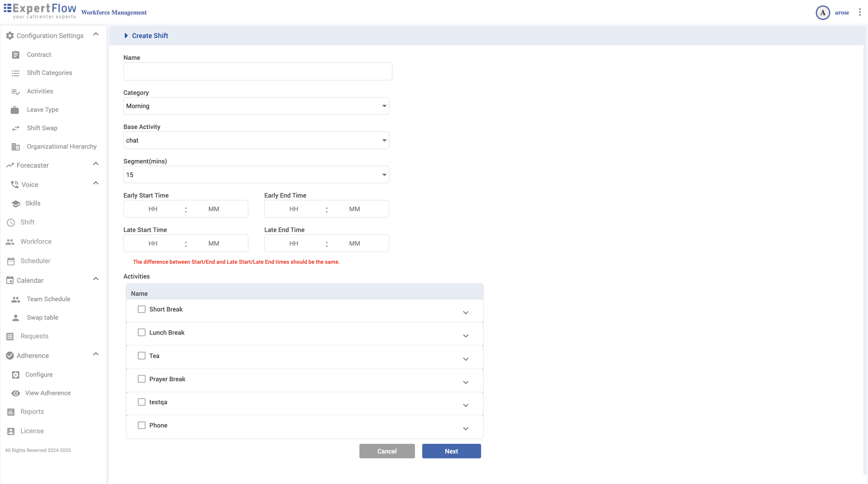Image resolution: width=868 pixels, height=484 pixels.
Task: Click the shift Name input field
Action: 257,72
